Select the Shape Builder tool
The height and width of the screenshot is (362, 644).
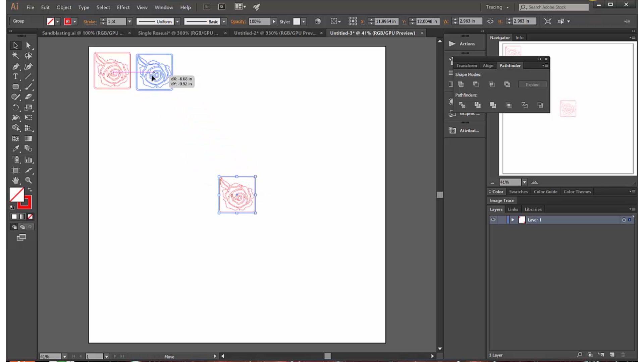click(x=15, y=128)
